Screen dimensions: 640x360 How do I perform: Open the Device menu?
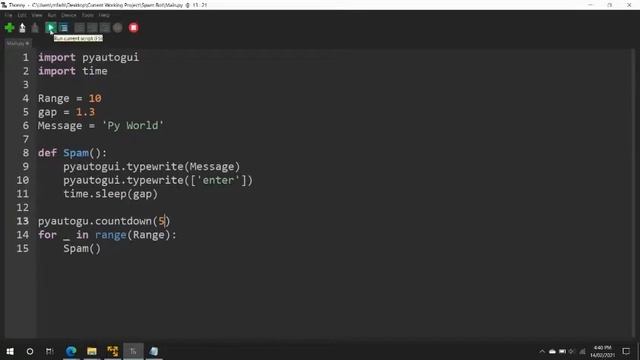69,15
